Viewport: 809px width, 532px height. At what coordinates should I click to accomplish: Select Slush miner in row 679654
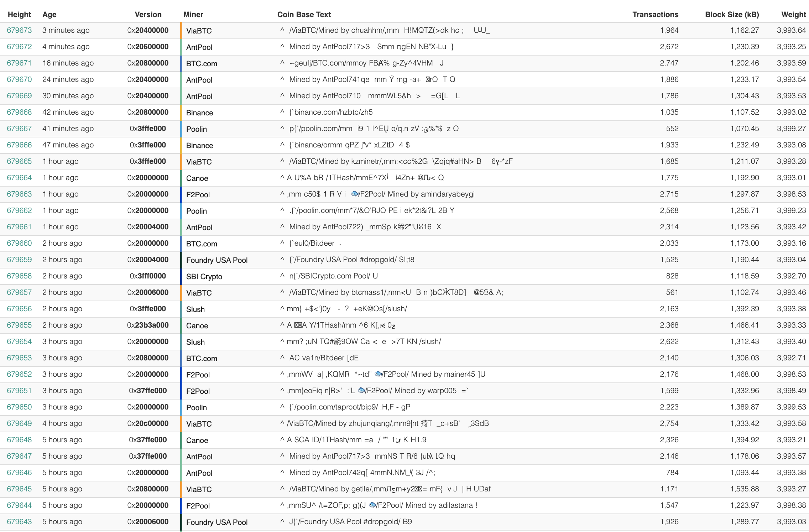click(195, 342)
